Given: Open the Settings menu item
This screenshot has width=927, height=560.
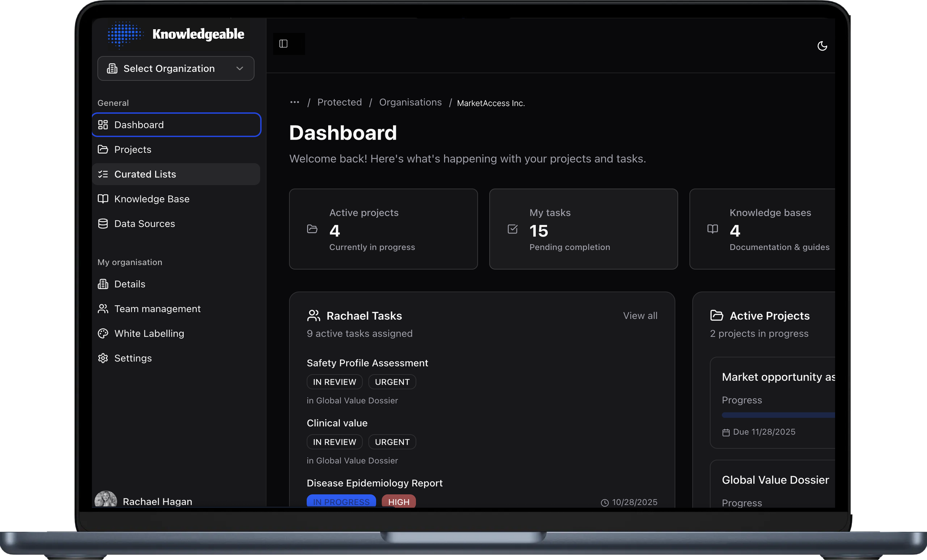Looking at the screenshot, I should [x=133, y=358].
